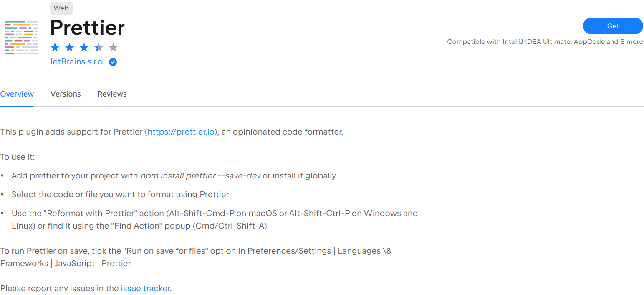Screen dimensions: 644x295
Task: Switch to the Overview tab
Action: coord(17,94)
